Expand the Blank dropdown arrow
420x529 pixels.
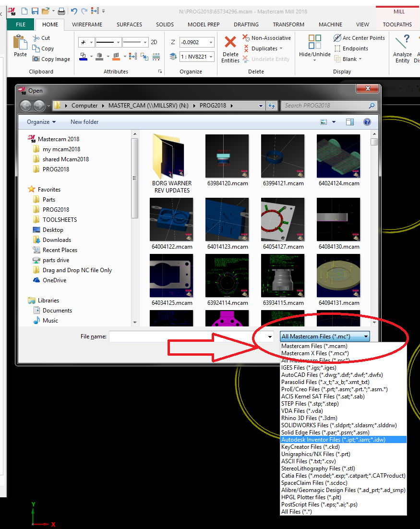click(x=360, y=59)
